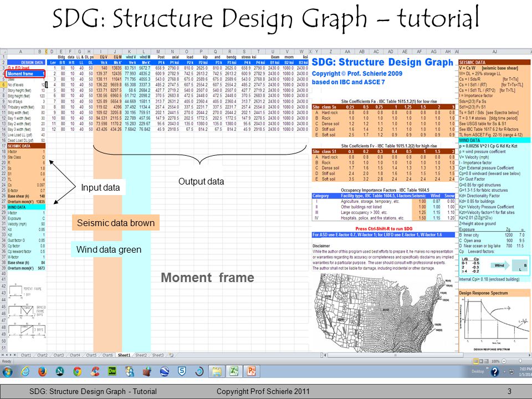Switch to the Sheet3 tab
Viewport: 532px width, 399px height.
click(158, 355)
